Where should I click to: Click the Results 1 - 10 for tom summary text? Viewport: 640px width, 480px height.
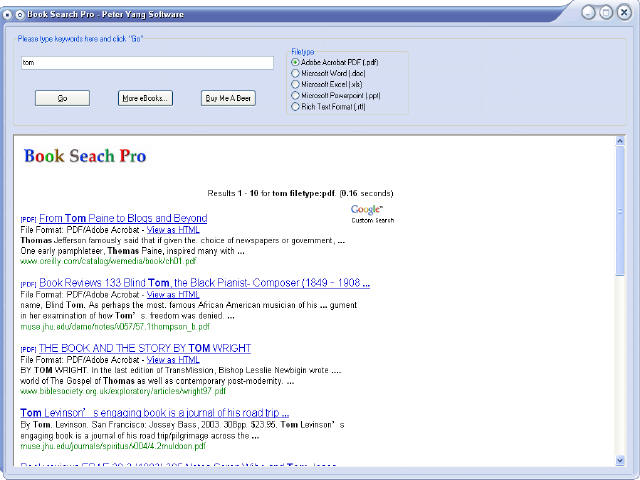point(300,193)
